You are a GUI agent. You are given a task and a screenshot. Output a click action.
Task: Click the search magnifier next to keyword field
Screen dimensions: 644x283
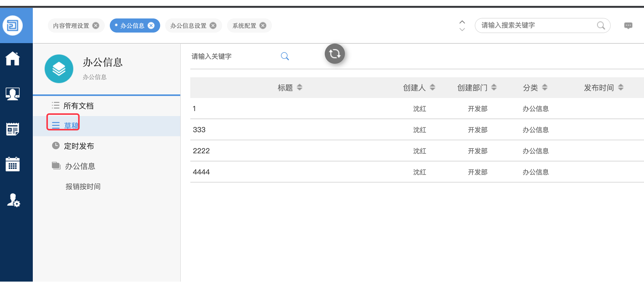[x=285, y=56]
